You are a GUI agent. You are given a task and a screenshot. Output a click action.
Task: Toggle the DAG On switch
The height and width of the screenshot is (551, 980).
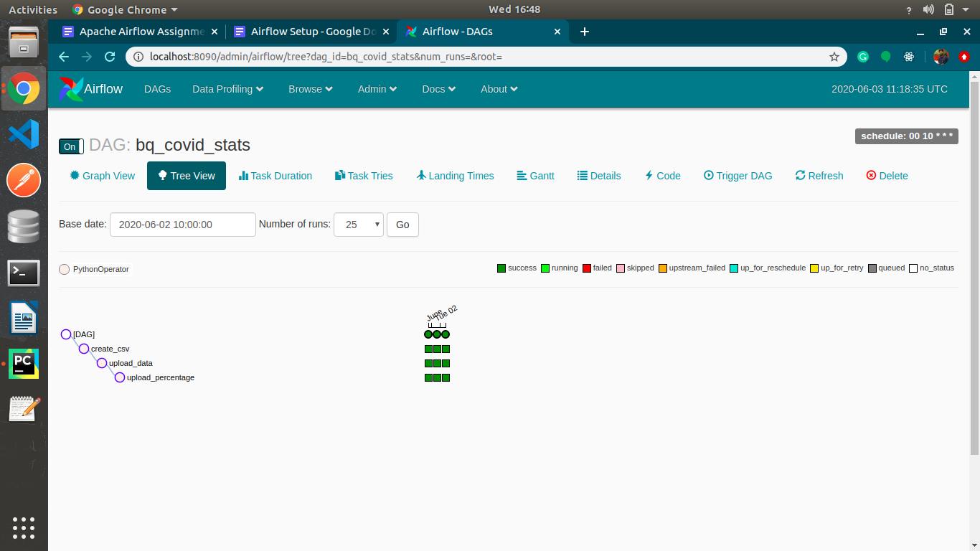coord(71,146)
